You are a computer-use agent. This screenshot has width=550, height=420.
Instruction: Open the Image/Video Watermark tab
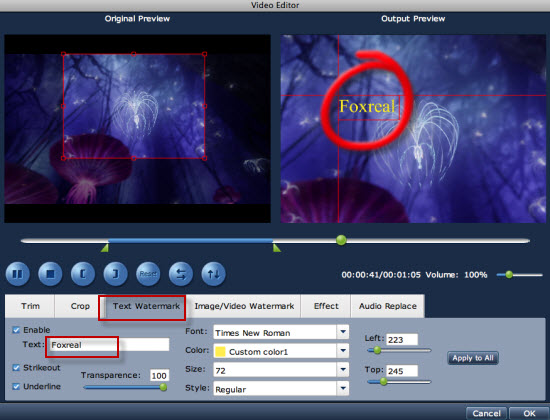click(244, 306)
